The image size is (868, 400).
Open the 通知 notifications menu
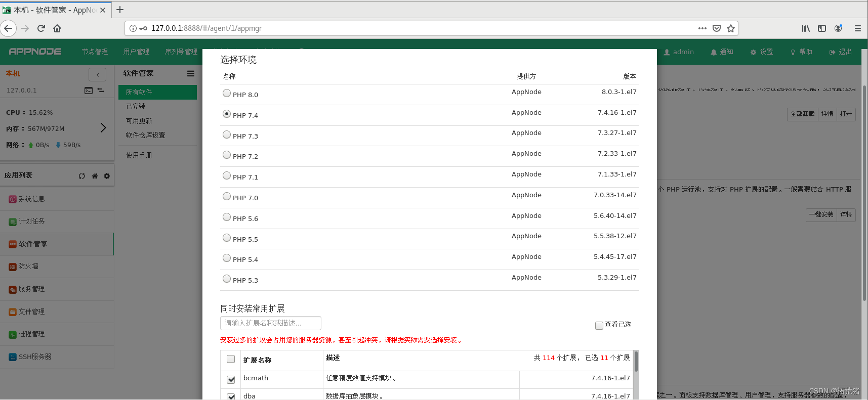click(722, 52)
